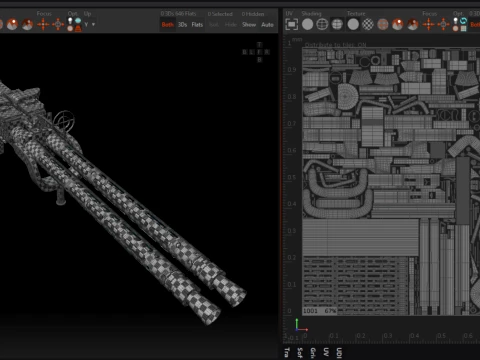The height and width of the screenshot is (360, 480).
Task: Click the frame-all UV view icon
Action: pos(292,24)
